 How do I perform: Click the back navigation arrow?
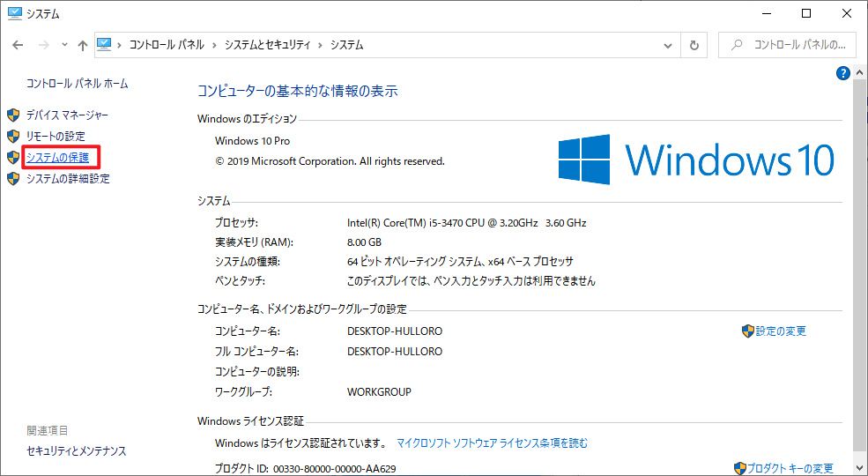pyautogui.click(x=18, y=45)
